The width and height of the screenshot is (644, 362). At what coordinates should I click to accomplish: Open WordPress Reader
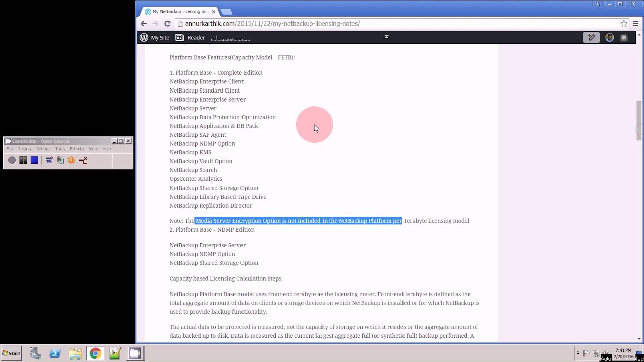(x=190, y=38)
